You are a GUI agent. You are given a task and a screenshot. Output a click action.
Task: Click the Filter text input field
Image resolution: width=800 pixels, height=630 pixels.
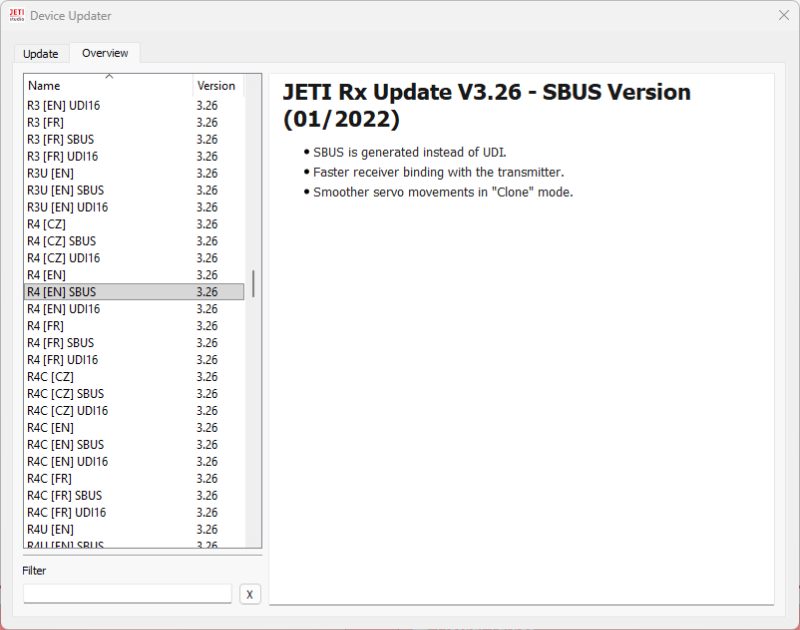tap(127, 594)
